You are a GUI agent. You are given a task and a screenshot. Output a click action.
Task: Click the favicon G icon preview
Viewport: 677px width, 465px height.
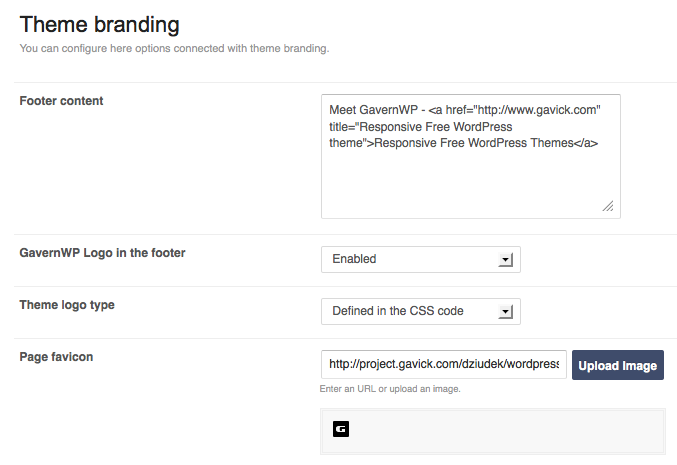tap(341, 429)
